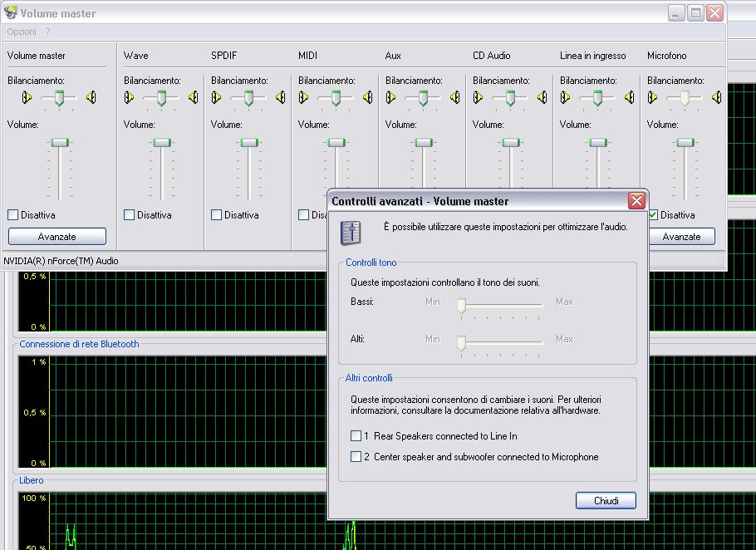756x550 pixels.
Task: Maximize the Volume master window
Action: tap(695, 13)
